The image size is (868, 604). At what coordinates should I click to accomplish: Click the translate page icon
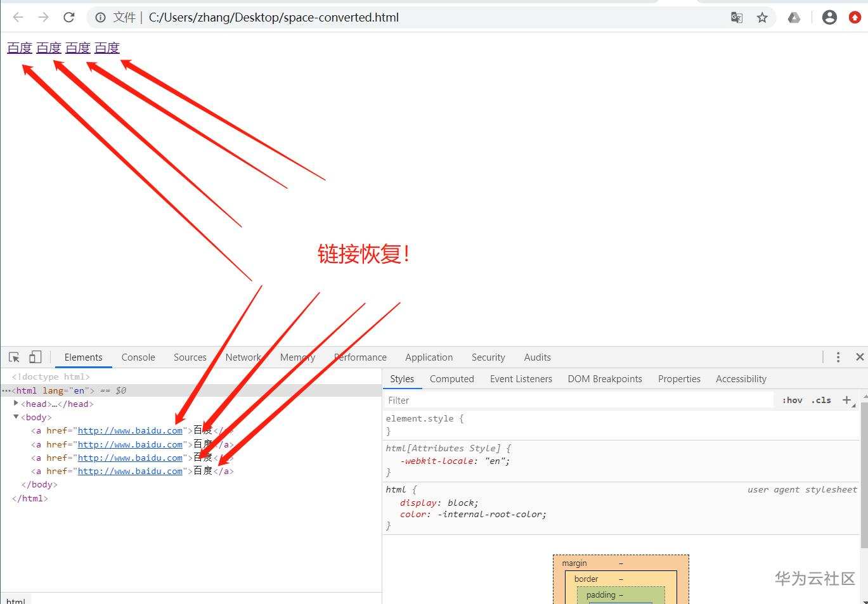pos(737,18)
